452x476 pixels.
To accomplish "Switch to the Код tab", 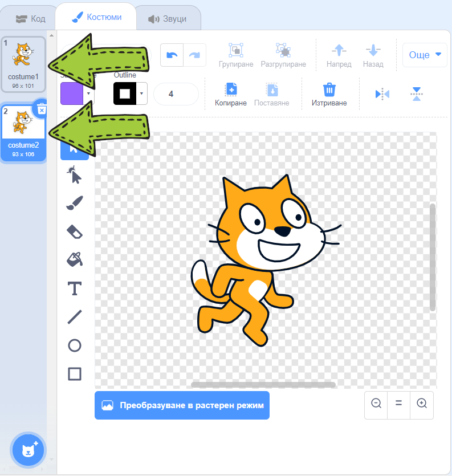I will click(x=30, y=19).
